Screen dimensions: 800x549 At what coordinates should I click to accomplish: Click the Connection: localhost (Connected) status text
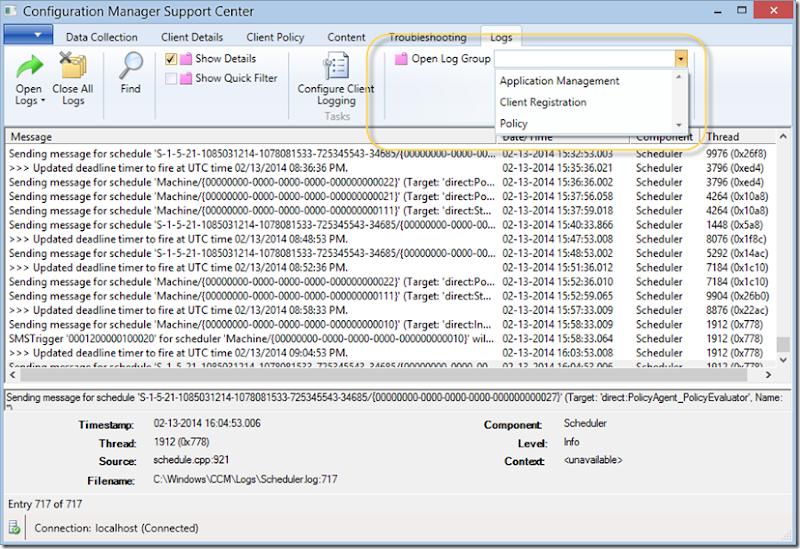coord(116,528)
